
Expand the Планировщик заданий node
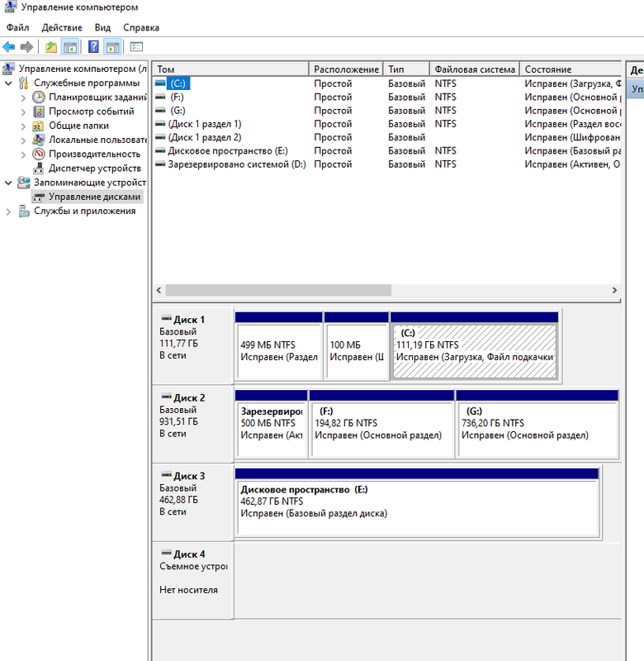23,97
